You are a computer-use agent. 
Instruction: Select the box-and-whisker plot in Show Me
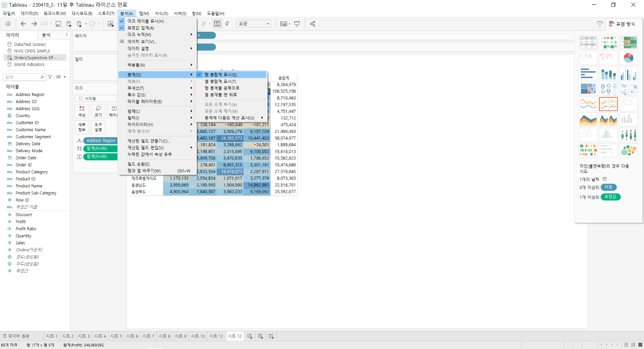pyautogui.click(x=629, y=135)
